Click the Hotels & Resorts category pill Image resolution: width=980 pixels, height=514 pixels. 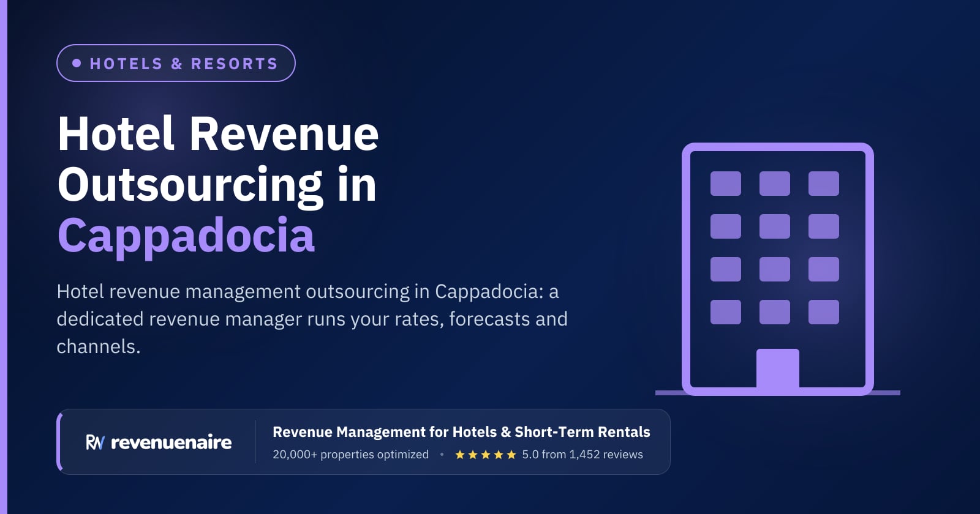click(x=176, y=63)
